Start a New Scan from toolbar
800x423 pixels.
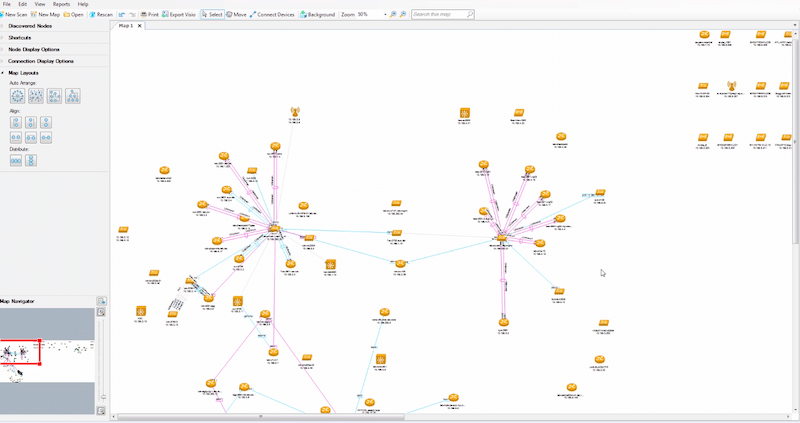14,14
